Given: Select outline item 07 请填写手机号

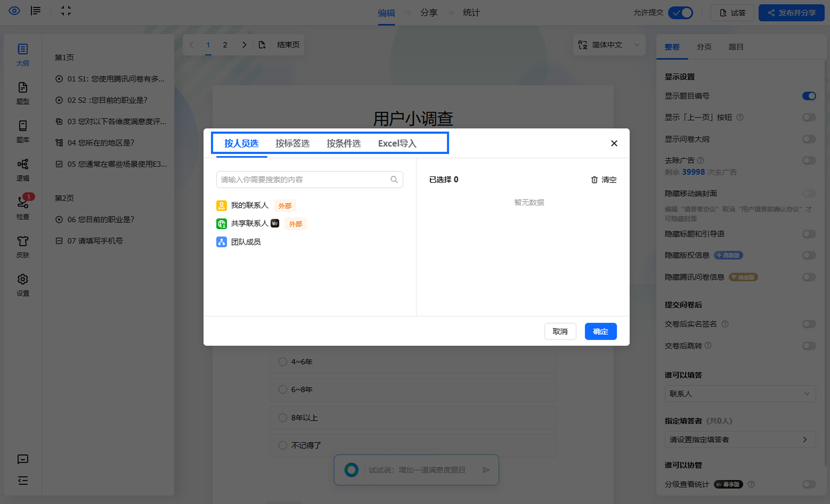Looking at the screenshot, I should 89,241.
